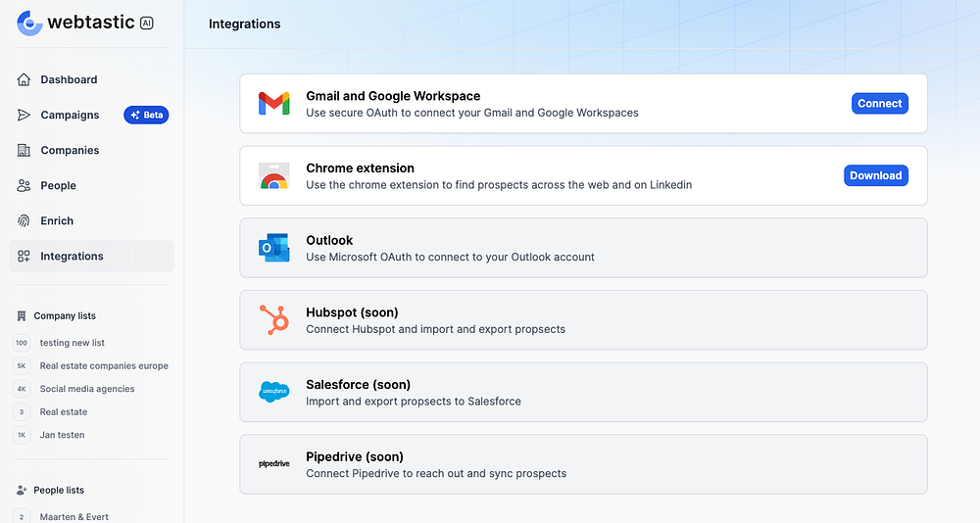This screenshot has height=523, width=980.
Task: Go to Campaigns in the sidebar
Action: (x=92, y=115)
